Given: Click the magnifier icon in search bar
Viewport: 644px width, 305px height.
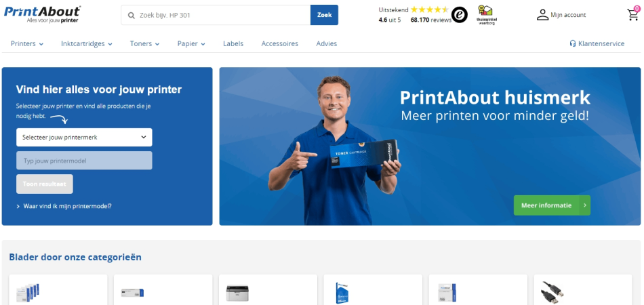Looking at the screenshot, I should pyautogui.click(x=132, y=15).
